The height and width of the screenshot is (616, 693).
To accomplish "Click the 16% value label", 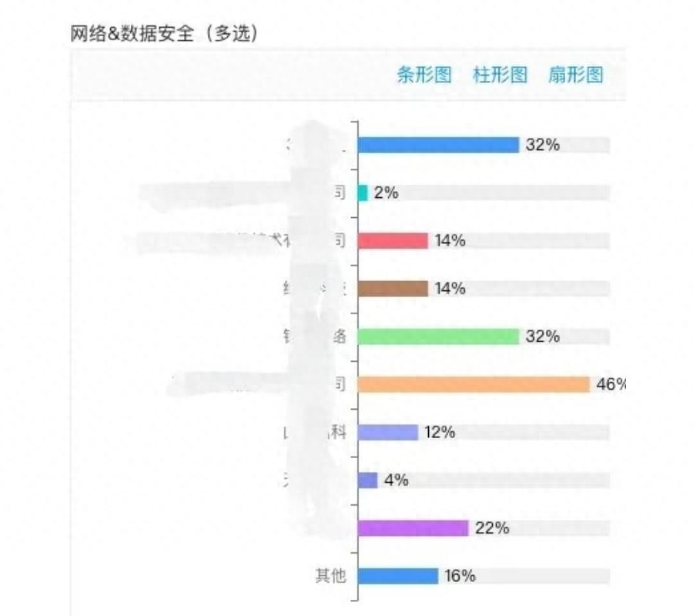I will click(460, 576).
